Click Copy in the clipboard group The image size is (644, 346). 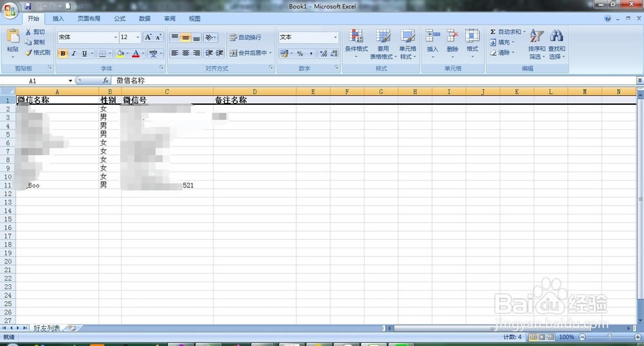(35, 42)
